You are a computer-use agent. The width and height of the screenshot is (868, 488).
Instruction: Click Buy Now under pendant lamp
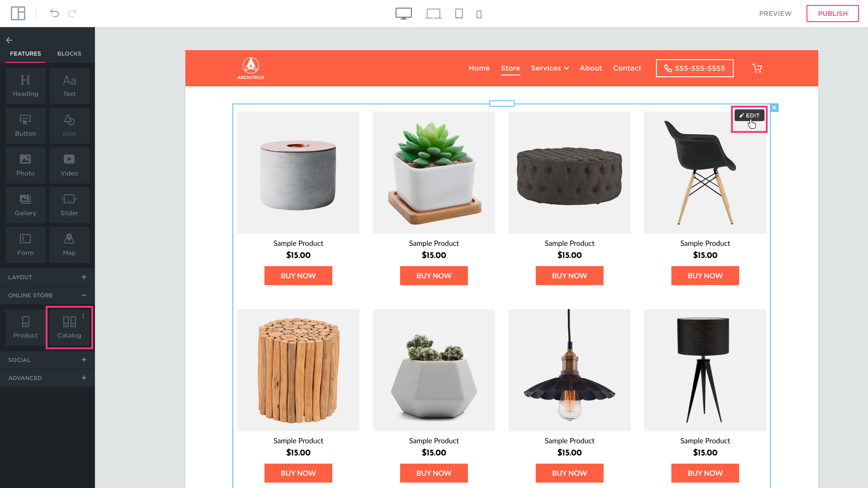(570, 473)
